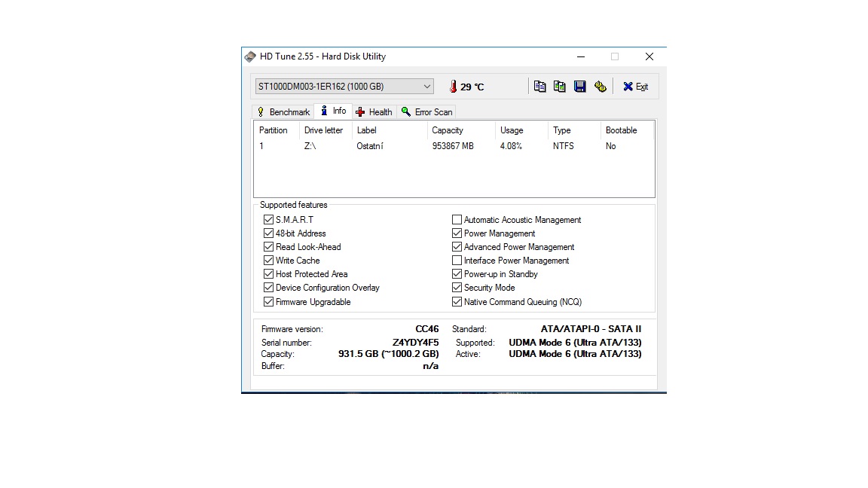868x488 pixels.
Task: Click the Label column header
Action: (390, 130)
